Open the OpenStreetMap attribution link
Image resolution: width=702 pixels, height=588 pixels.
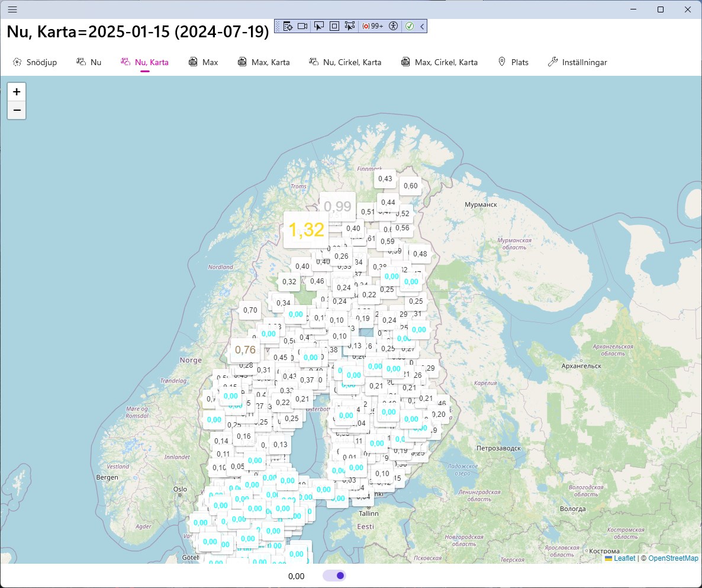point(673,558)
